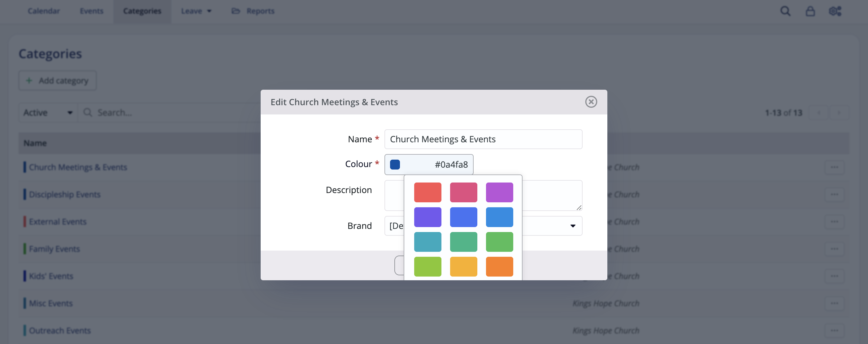Open the settings gear icon
Viewport: 868px width, 344px height.
coord(835,11)
